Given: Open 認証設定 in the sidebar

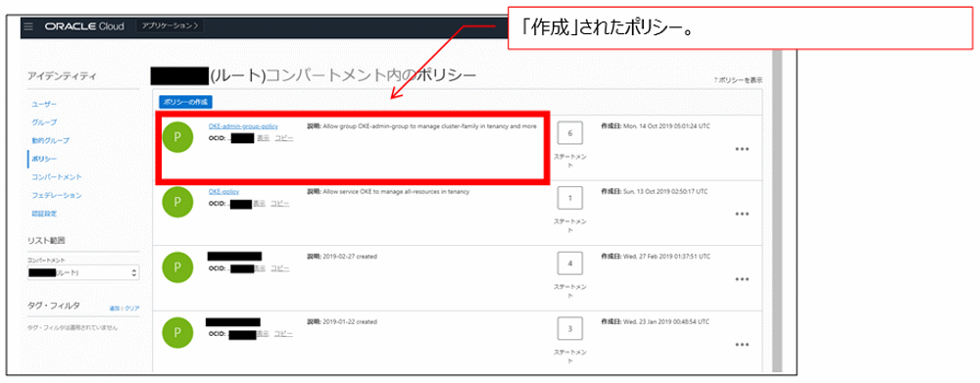Looking at the screenshot, I should point(44,214).
